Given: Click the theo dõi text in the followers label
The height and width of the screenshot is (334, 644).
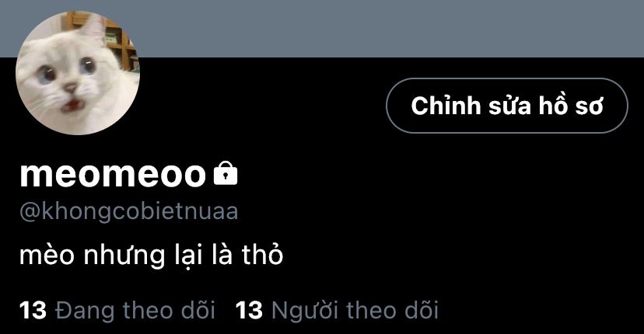Looking at the screenshot, I should pyautogui.click(x=393, y=310).
